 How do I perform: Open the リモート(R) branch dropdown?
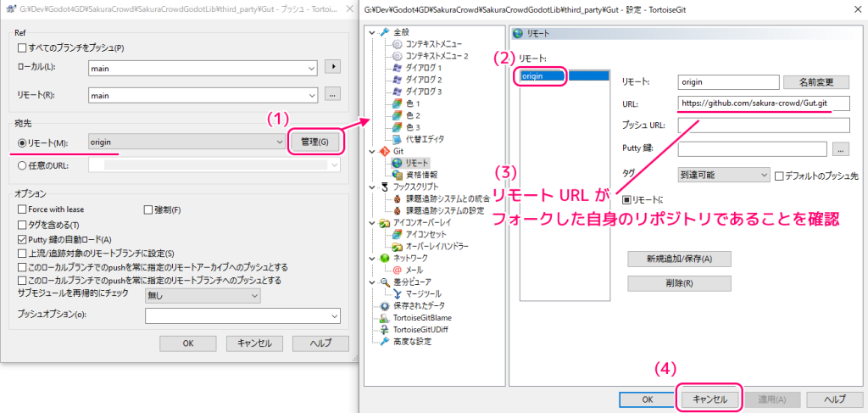tap(311, 95)
